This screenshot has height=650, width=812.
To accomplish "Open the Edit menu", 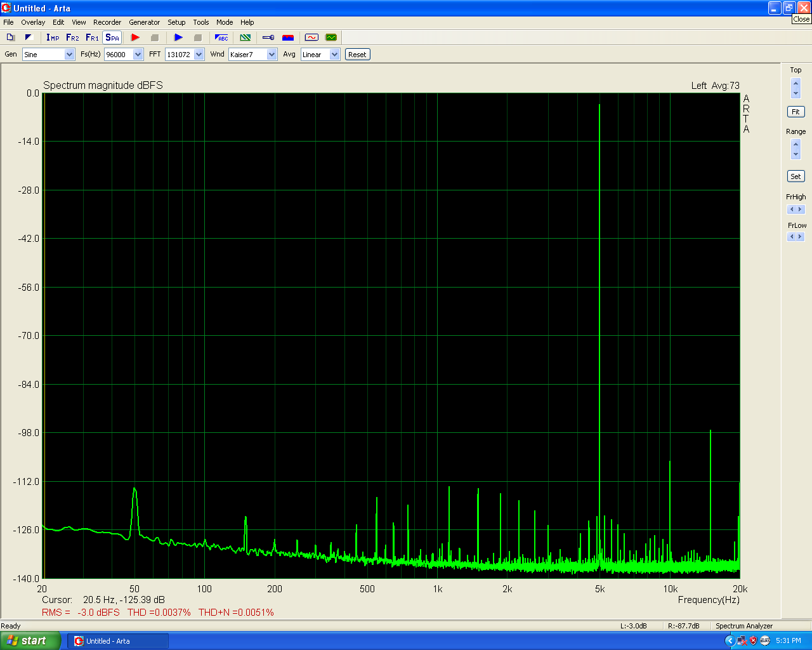I will tap(58, 22).
